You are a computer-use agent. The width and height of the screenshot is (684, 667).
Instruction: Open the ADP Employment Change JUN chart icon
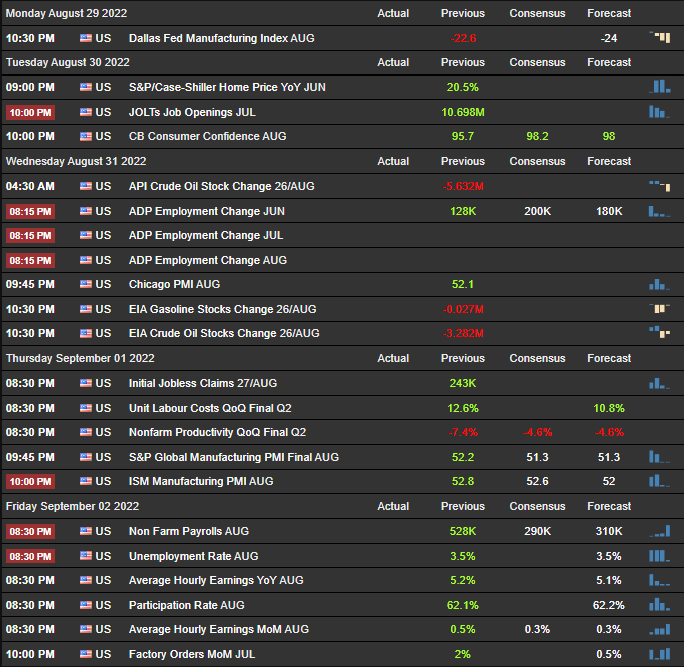click(x=660, y=211)
